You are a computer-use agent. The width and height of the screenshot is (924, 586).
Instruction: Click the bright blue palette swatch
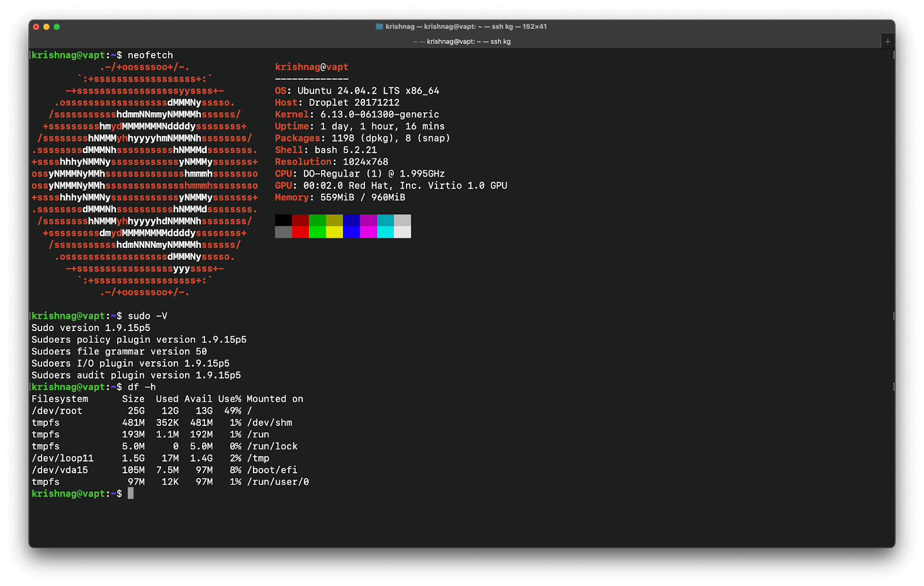click(x=352, y=232)
